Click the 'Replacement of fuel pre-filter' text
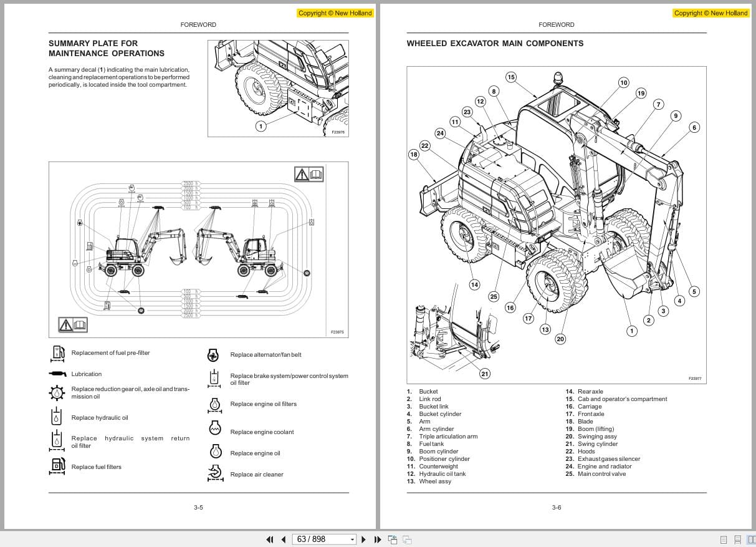The width and height of the screenshot is (756, 547). tap(111, 353)
